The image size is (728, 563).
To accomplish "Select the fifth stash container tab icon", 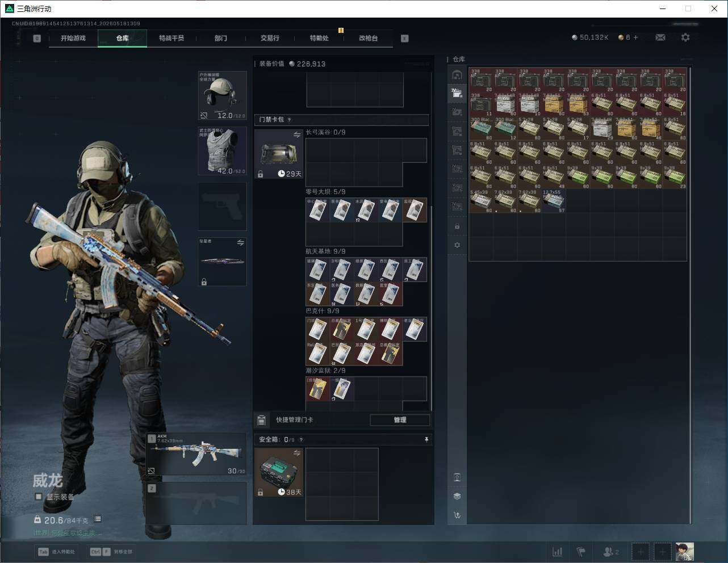I will (457, 150).
